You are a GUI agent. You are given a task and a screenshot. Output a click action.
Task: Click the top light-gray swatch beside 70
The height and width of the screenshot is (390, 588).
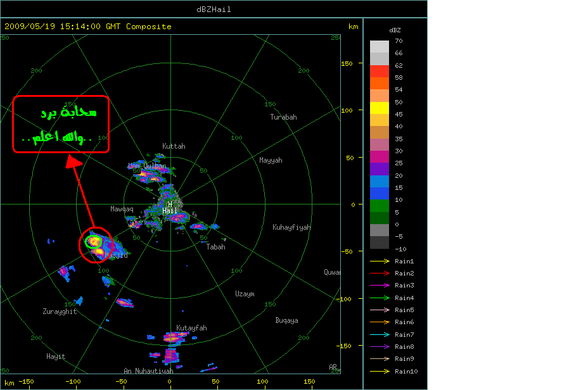point(380,46)
